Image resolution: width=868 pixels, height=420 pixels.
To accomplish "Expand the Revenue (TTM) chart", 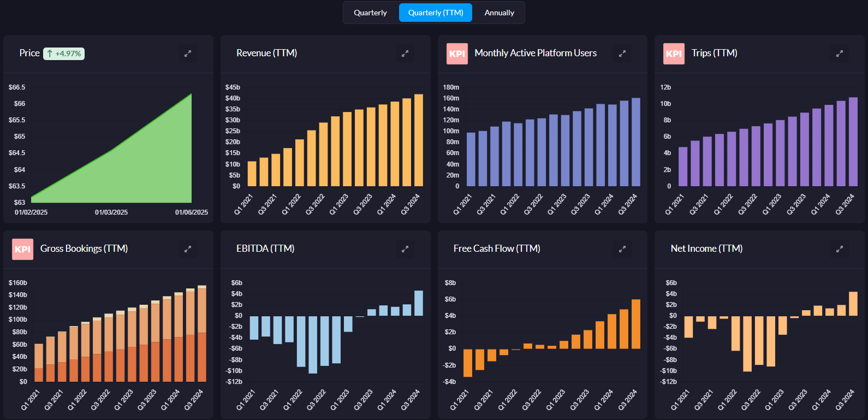I will 405,54.
